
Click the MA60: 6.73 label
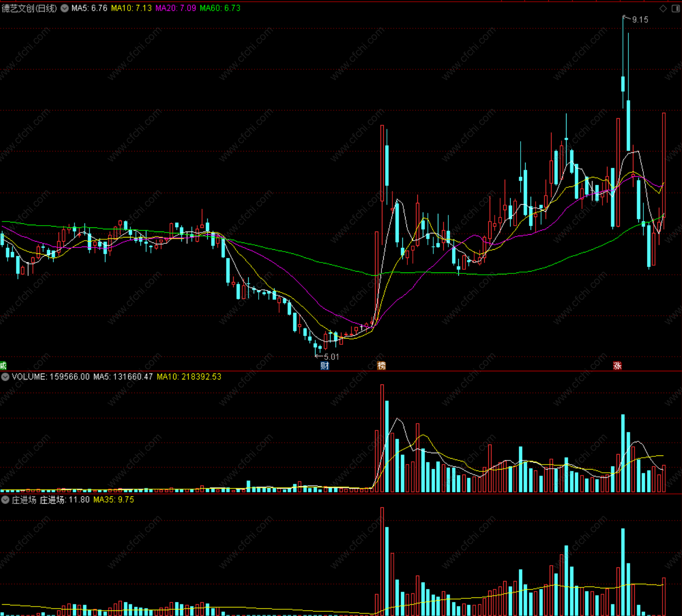(220, 8)
